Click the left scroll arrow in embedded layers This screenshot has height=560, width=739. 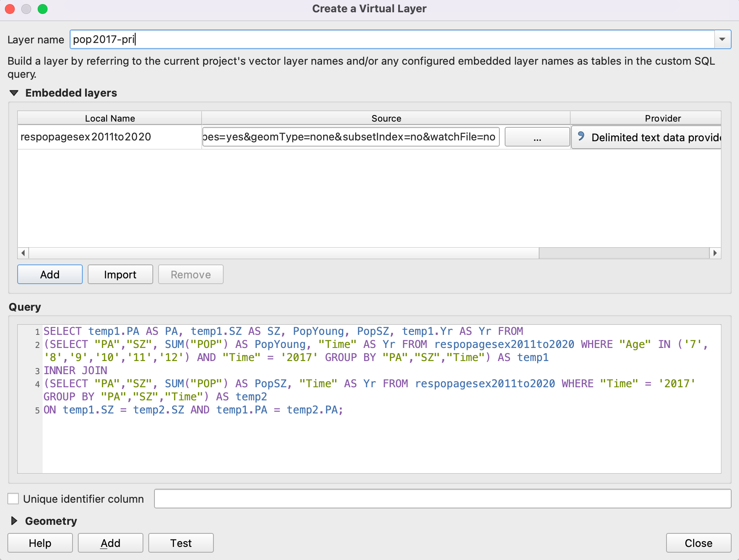(23, 253)
